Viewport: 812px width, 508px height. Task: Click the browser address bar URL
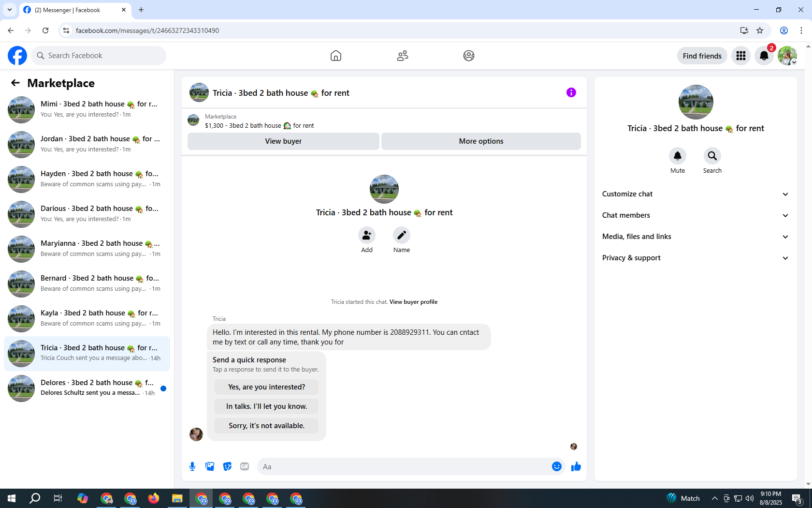(147, 30)
